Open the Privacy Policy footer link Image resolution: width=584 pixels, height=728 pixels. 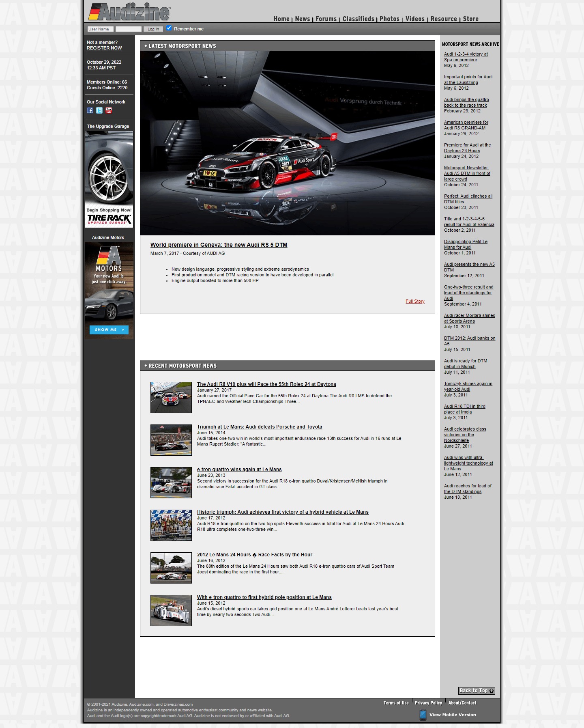[428, 703]
